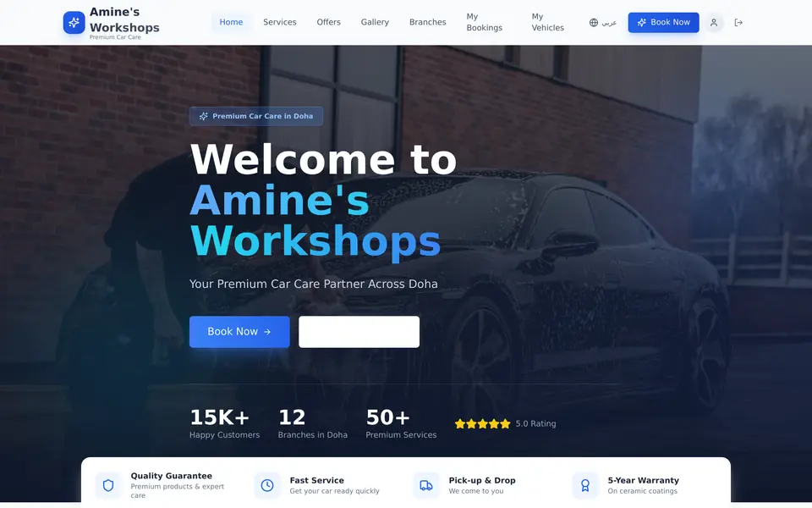This screenshot has height=508, width=812.
Task: Click the clock icon for Fast Service
Action: click(267, 485)
